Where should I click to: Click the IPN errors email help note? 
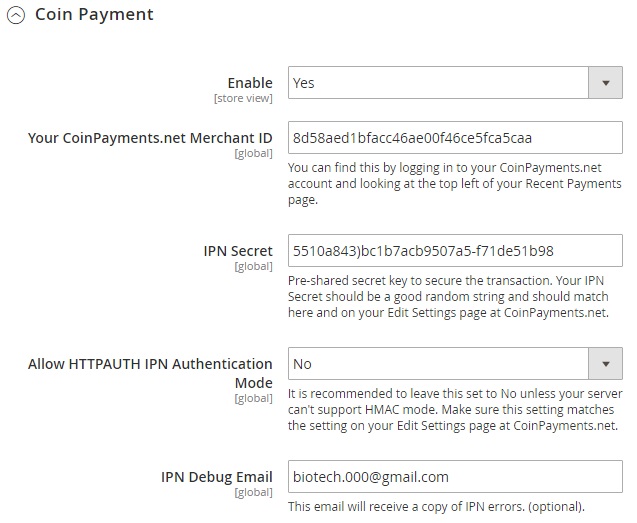tap(435, 507)
